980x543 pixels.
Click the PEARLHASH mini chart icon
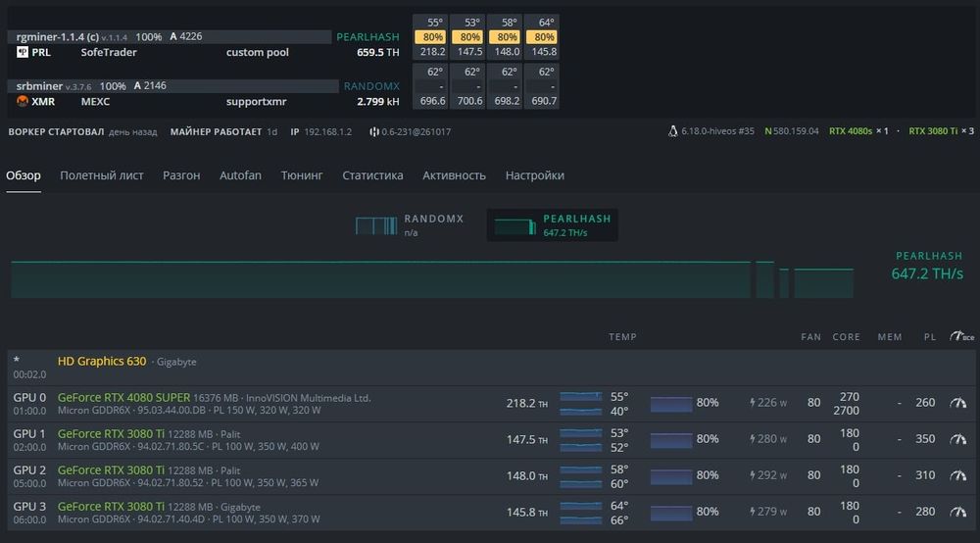[515, 225]
